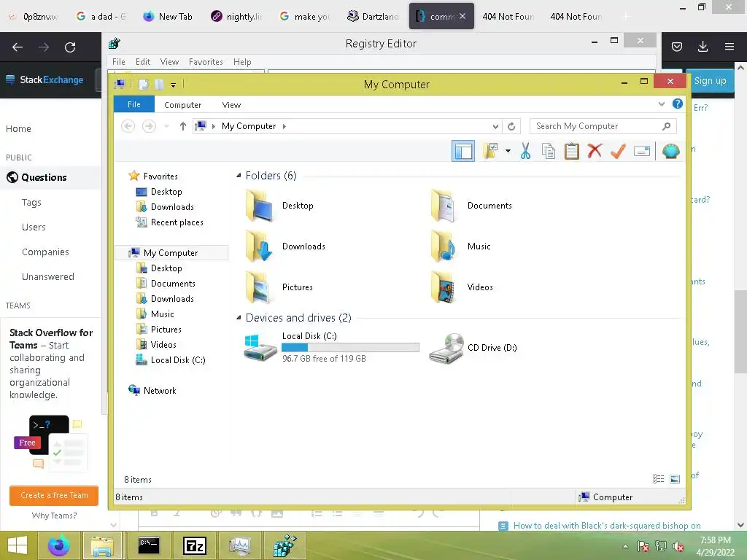Click the Cut scissors icon
Viewport: 747px width, 560px height.
(525, 152)
